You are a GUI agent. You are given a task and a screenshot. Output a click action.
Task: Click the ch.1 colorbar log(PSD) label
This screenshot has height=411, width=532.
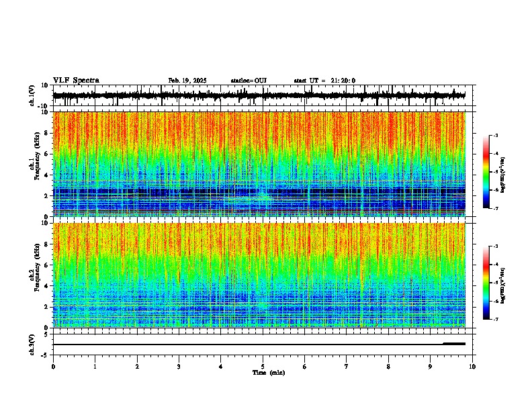click(502, 175)
